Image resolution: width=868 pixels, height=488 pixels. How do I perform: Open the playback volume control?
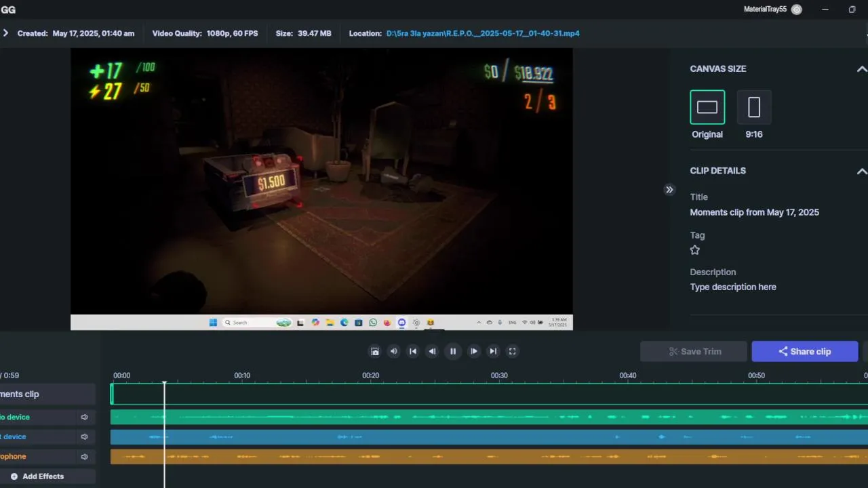pyautogui.click(x=393, y=351)
